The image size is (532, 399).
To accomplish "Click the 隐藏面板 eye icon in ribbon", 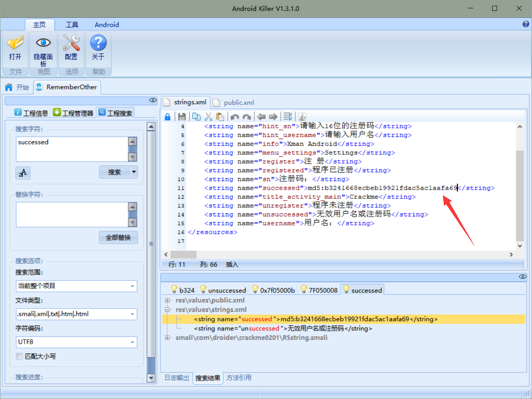I will [43, 43].
